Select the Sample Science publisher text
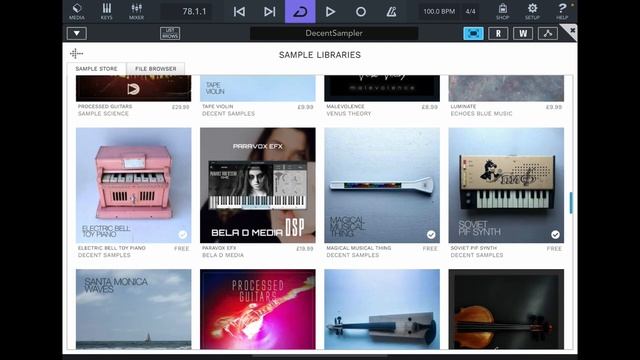Screen dimensions: 640x360 coord(103,113)
